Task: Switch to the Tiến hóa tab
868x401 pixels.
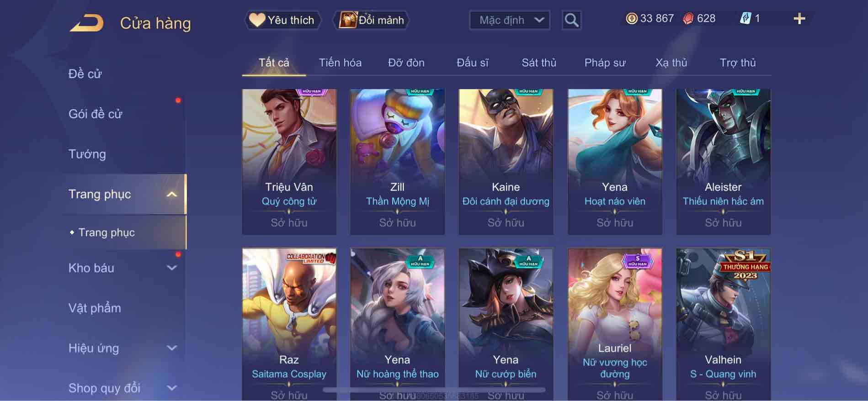Action: point(340,63)
